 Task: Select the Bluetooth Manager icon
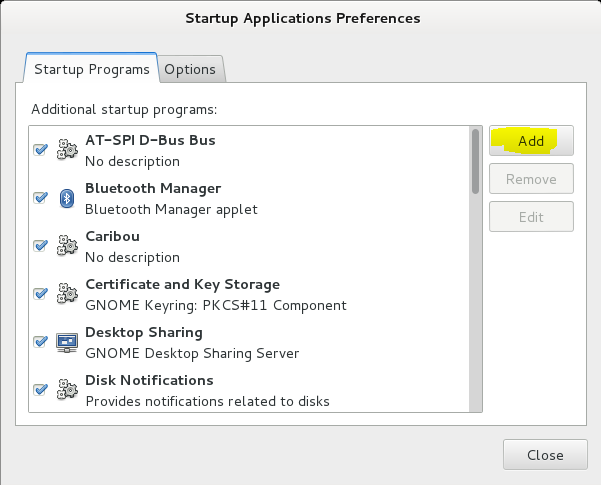(67, 198)
